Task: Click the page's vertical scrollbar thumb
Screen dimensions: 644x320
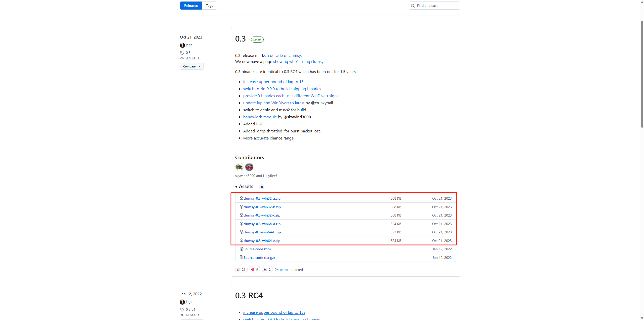Action: pos(642,74)
